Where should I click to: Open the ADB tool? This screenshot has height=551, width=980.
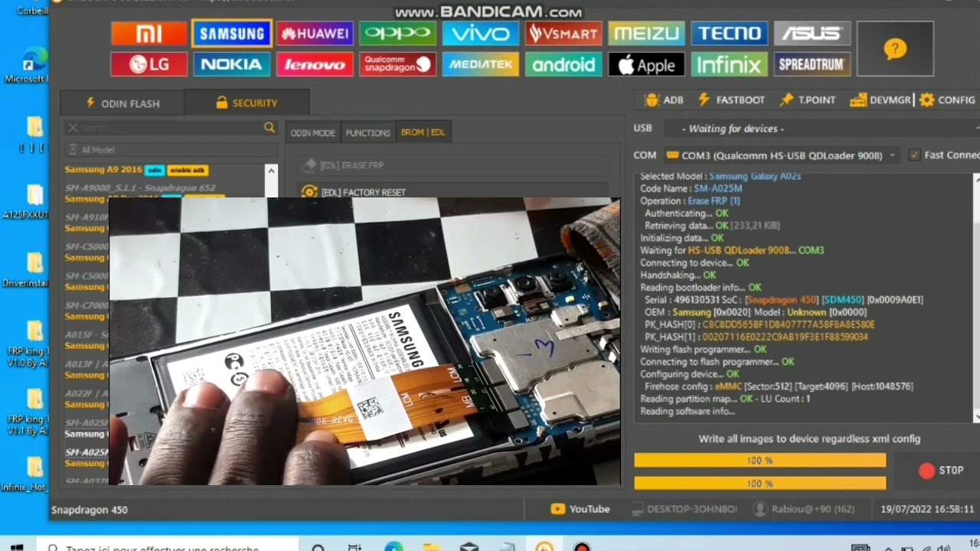pos(664,100)
